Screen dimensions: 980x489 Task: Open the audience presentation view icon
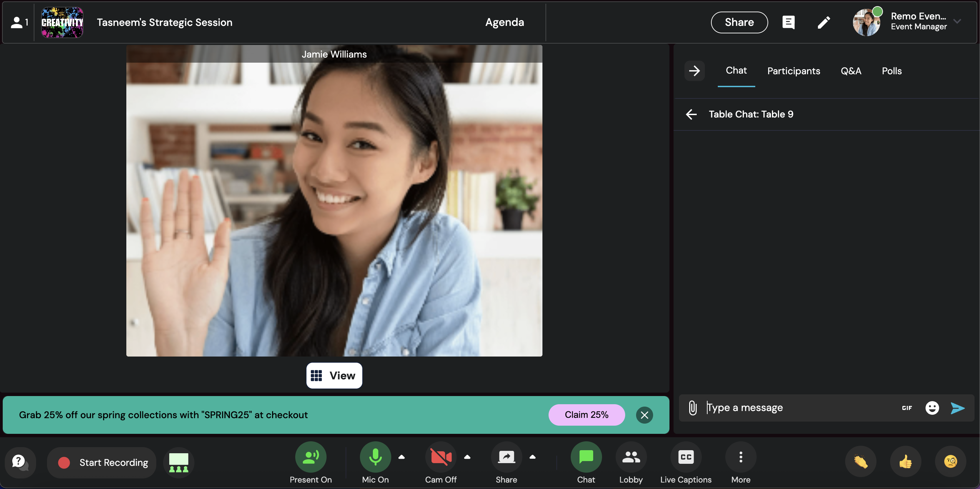point(179,462)
